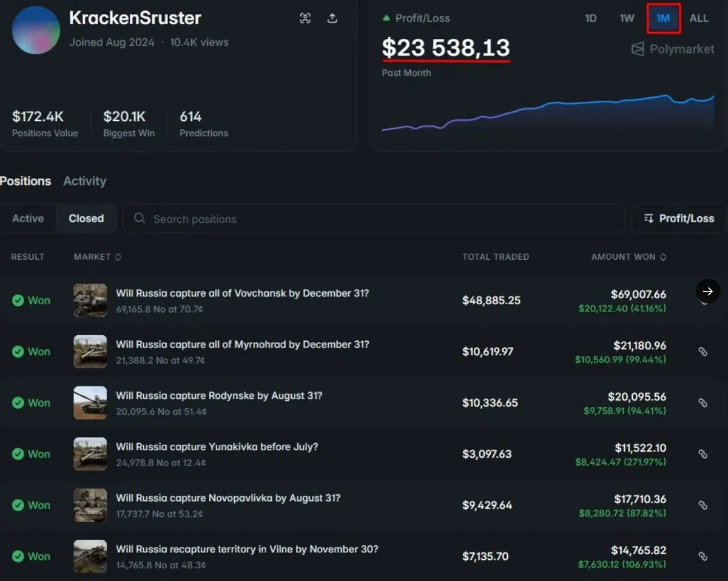Open the Yunakivka before July market
The image size is (728, 581).
[x=217, y=446]
